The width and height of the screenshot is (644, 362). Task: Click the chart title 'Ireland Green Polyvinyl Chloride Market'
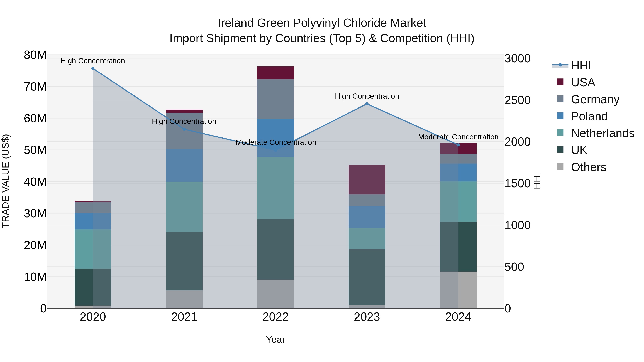point(322,23)
